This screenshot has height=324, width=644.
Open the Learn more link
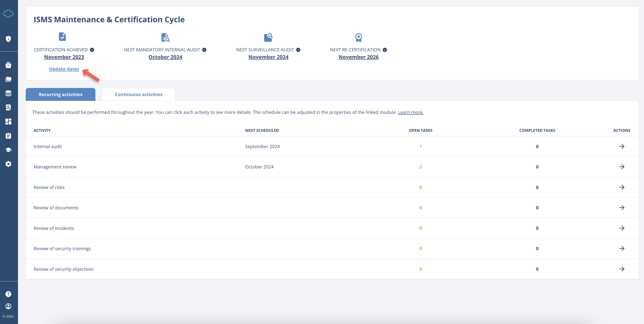(x=411, y=112)
